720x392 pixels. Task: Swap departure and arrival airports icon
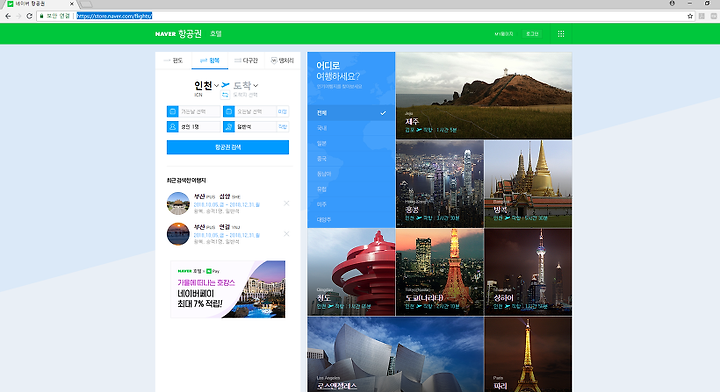click(x=225, y=95)
